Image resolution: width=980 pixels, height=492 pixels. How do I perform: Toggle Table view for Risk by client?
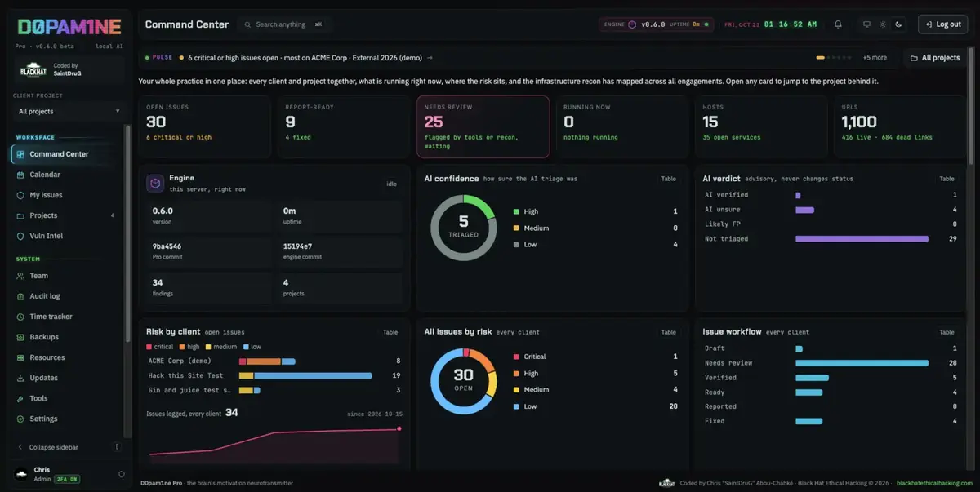390,332
